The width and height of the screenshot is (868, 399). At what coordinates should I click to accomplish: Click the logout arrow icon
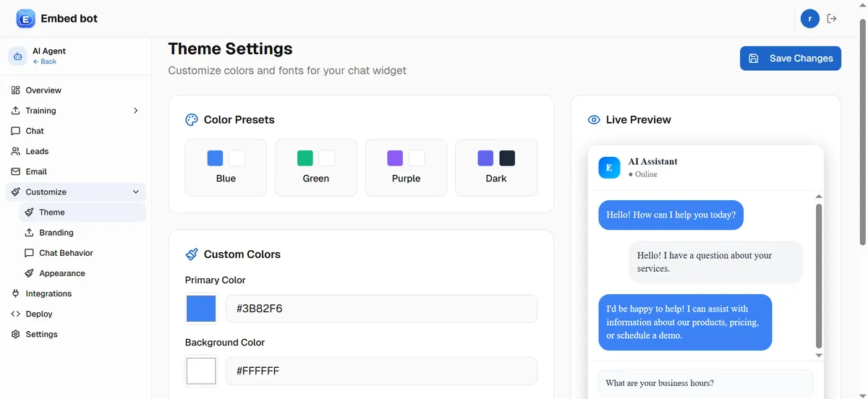coord(832,19)
